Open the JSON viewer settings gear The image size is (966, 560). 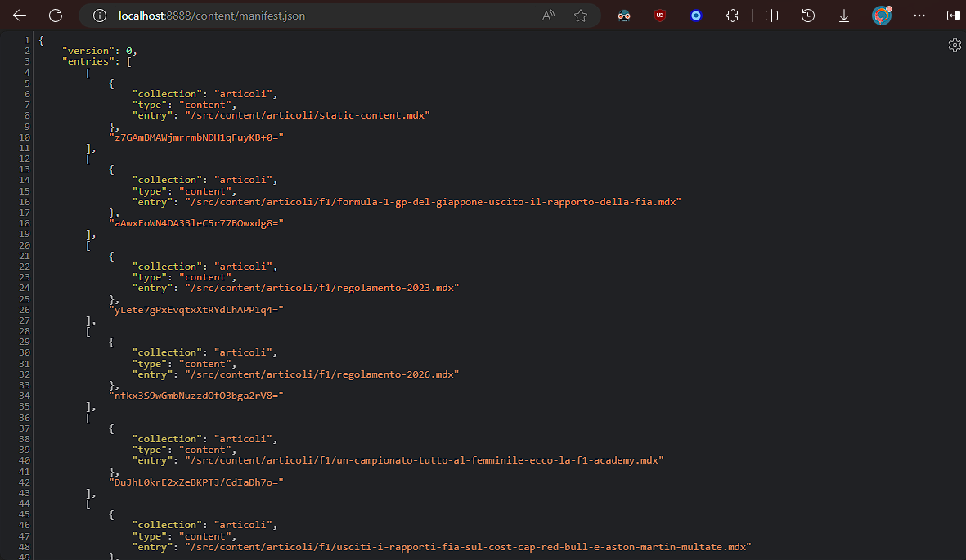[x=955, y=45]
